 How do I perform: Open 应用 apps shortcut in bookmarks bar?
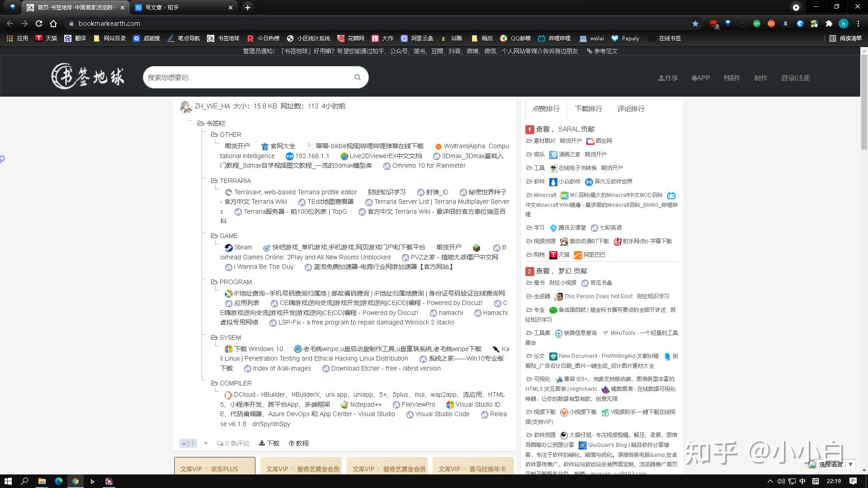tap(17, 38)
